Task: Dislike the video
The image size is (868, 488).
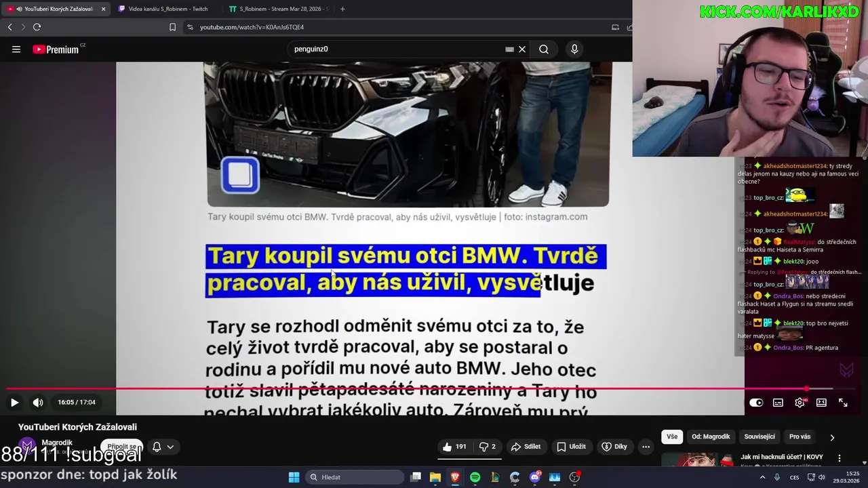Action: pos(488,447)
